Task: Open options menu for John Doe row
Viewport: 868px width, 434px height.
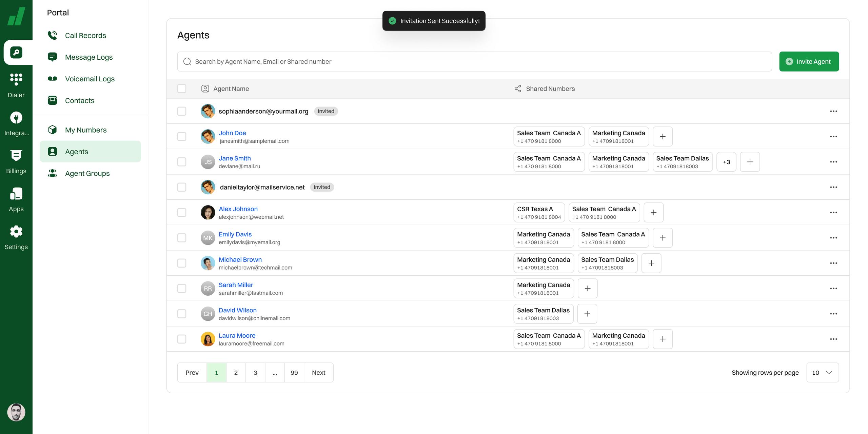Action: 833,136
